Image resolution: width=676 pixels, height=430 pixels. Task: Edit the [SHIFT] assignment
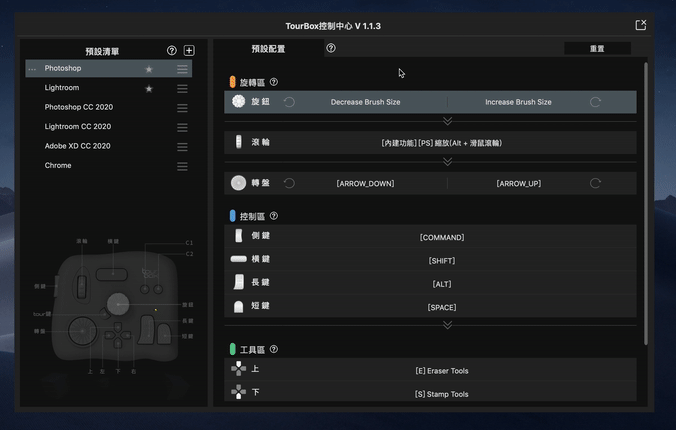(442, 261)
